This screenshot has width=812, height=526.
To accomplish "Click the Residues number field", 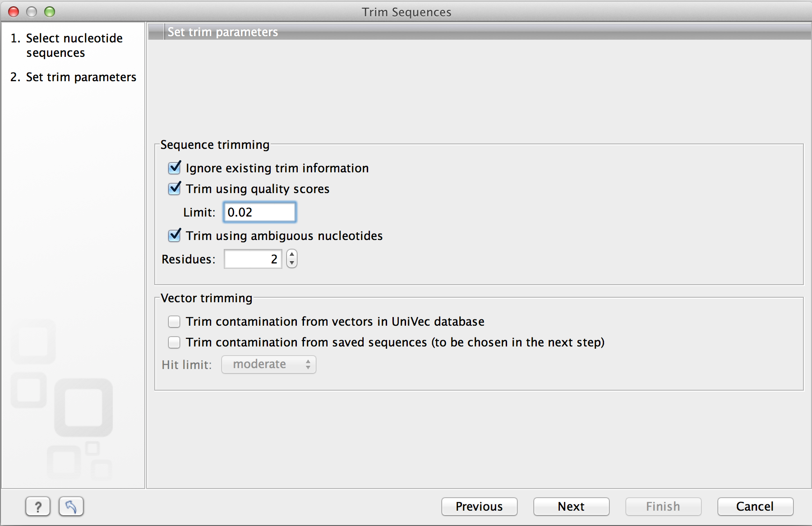I will [253, 259].
